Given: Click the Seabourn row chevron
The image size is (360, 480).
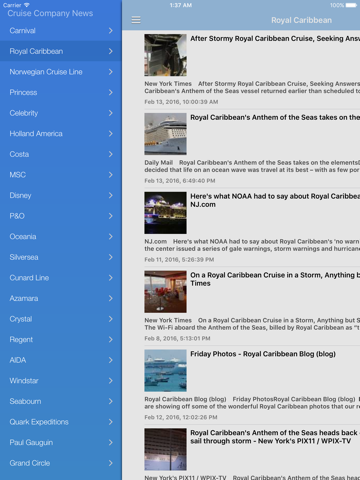Looking at the screenshot, I should [111, 401].
